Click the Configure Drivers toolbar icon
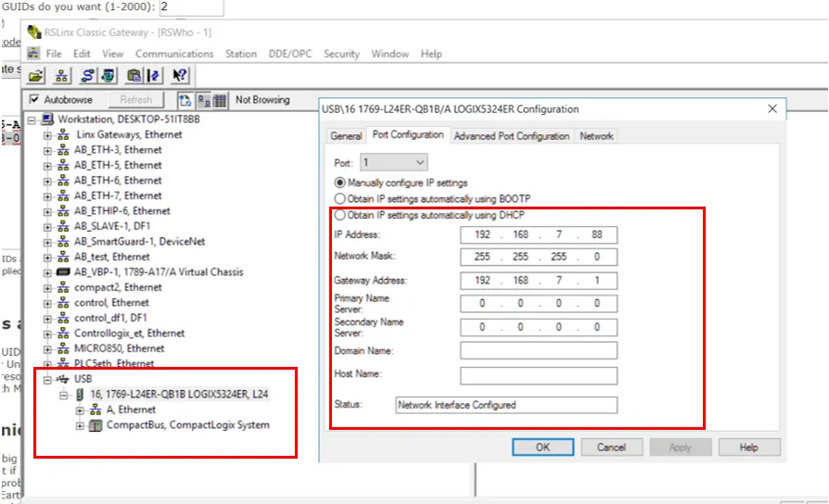The height and width of the screenshot is (504, 829). 87,76
